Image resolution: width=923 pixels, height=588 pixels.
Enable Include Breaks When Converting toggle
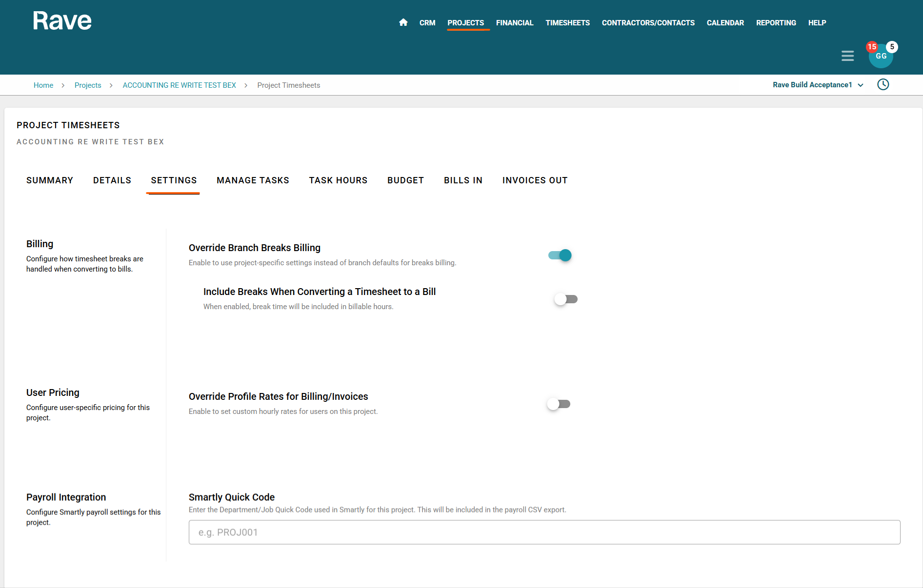566,299
